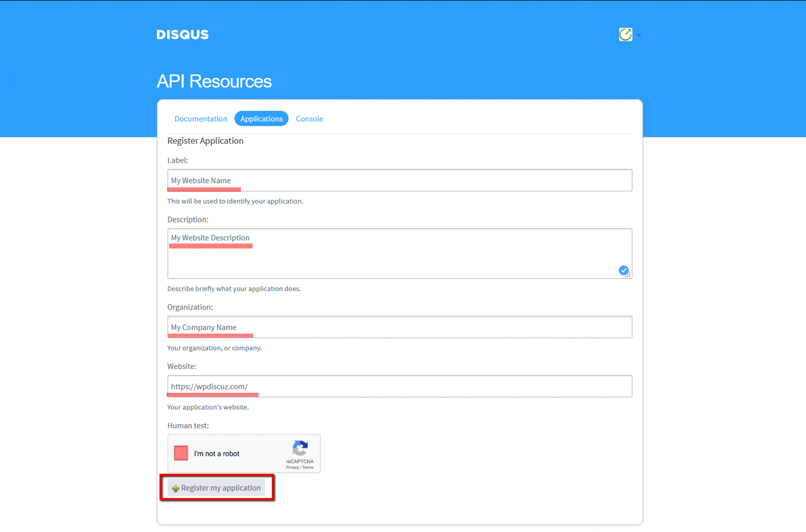The height and width of the screenshot is (532, 806).
Task: Switch to the Documentation tab
Action: coord(201,118)
